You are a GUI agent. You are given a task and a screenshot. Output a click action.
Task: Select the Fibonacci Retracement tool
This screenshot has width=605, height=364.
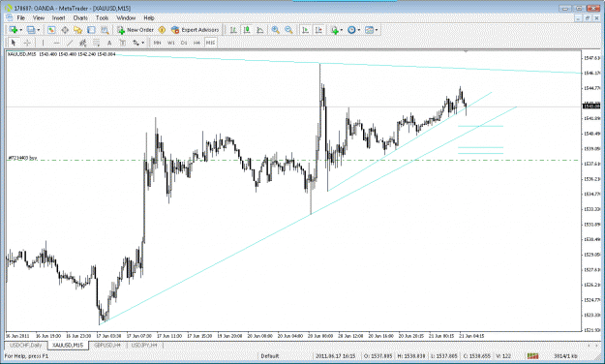tap(96, 43)
